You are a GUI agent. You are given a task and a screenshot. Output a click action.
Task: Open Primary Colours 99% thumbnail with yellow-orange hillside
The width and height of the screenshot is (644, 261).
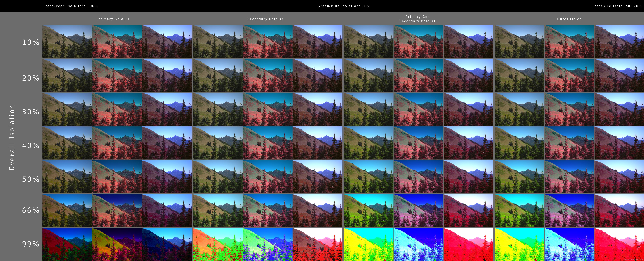(x=117, y=244)
